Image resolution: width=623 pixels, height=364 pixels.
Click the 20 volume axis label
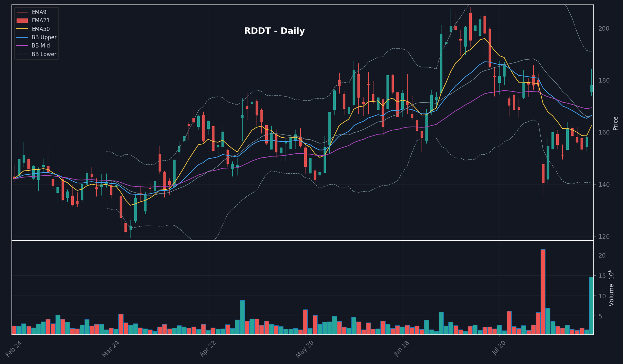pos(602,256)
